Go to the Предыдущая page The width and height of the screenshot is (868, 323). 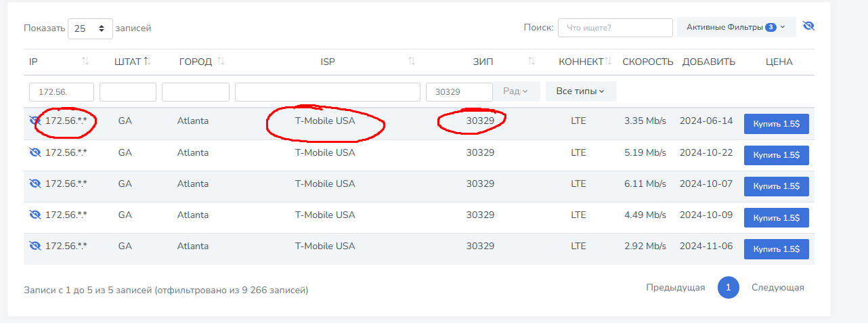(675, 288)
